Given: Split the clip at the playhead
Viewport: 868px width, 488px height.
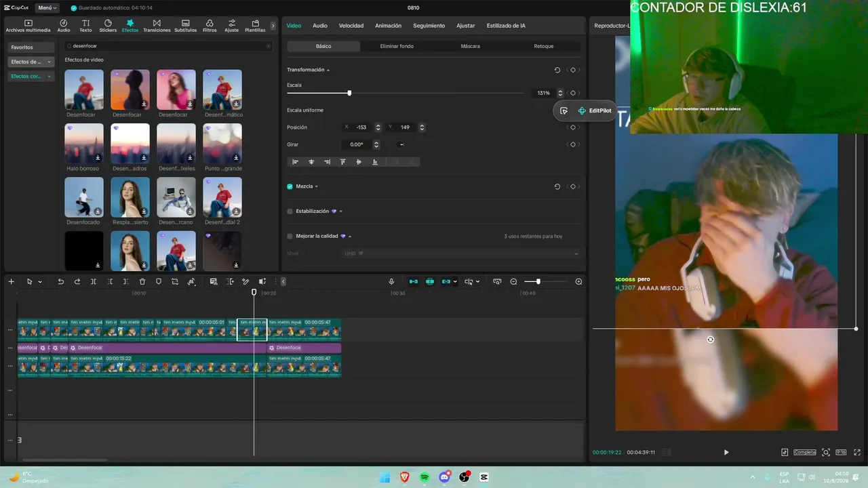Looking at the screenshot, I should (x=94, y=281).
